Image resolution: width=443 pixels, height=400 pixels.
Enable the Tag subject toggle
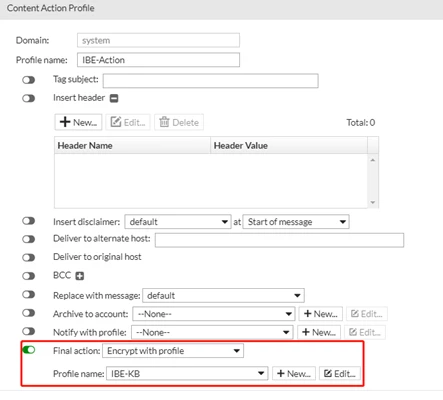(29, 80)
